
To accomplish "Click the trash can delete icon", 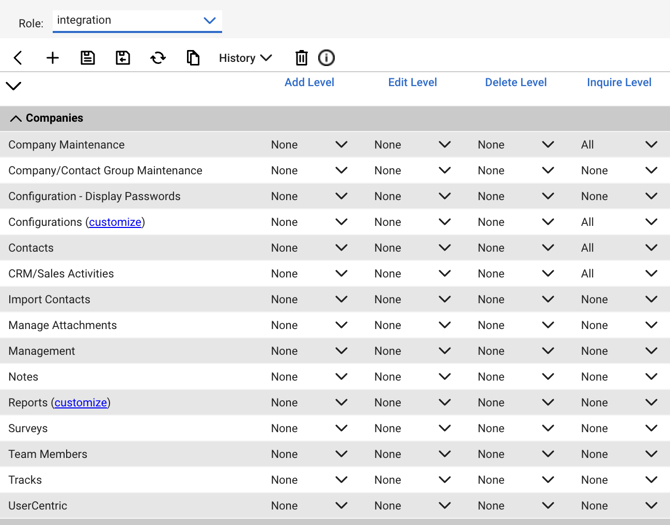I will pyautogui.click(x=301, y=58).
